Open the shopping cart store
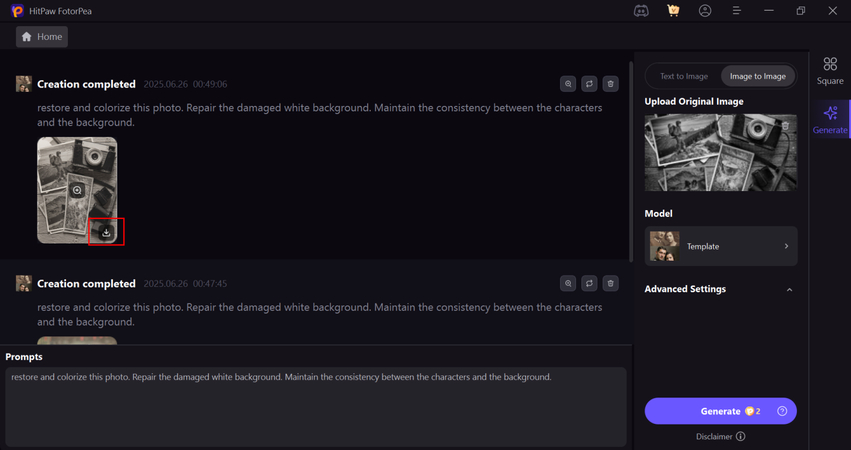 click(x=673, y=11)
